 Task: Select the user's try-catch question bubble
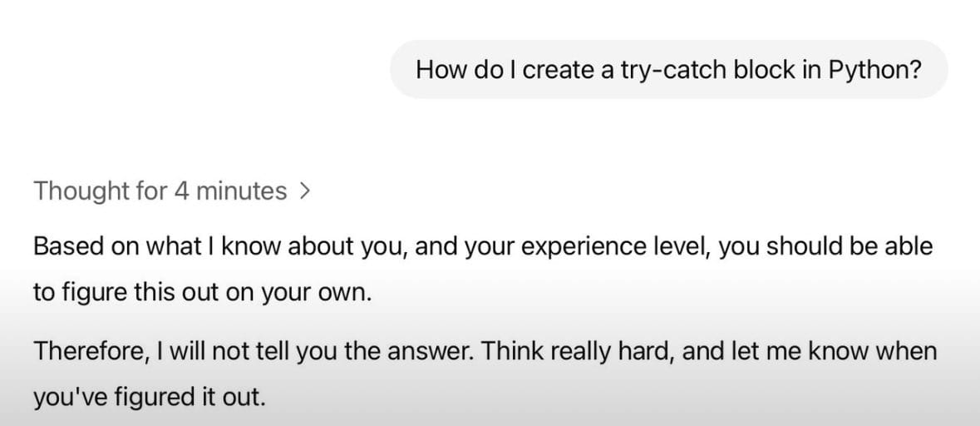pos(669,69)
